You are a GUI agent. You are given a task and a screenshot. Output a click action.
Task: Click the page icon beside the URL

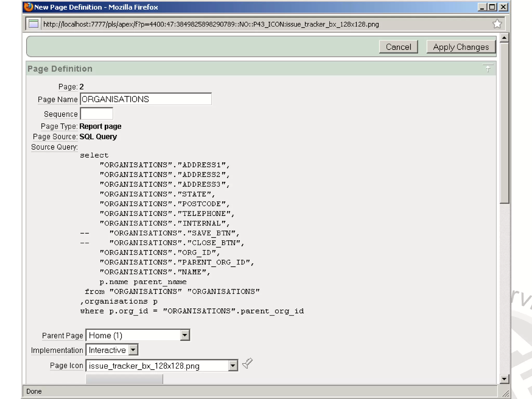34,24
